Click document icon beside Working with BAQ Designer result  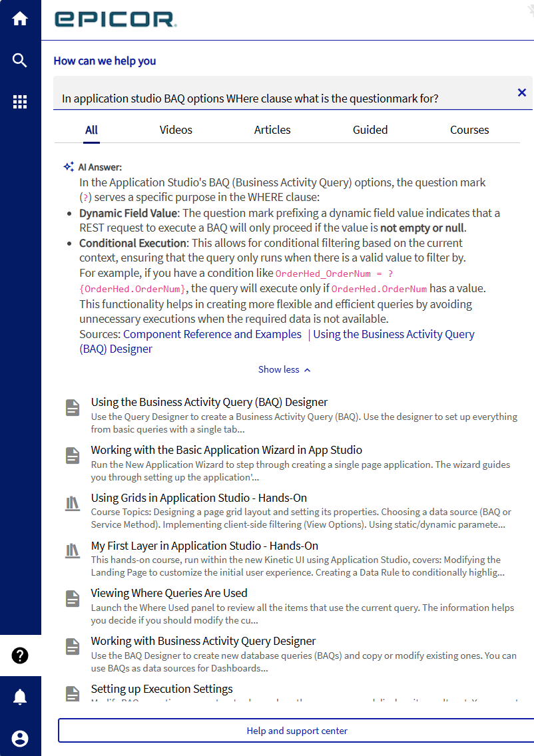73,646
